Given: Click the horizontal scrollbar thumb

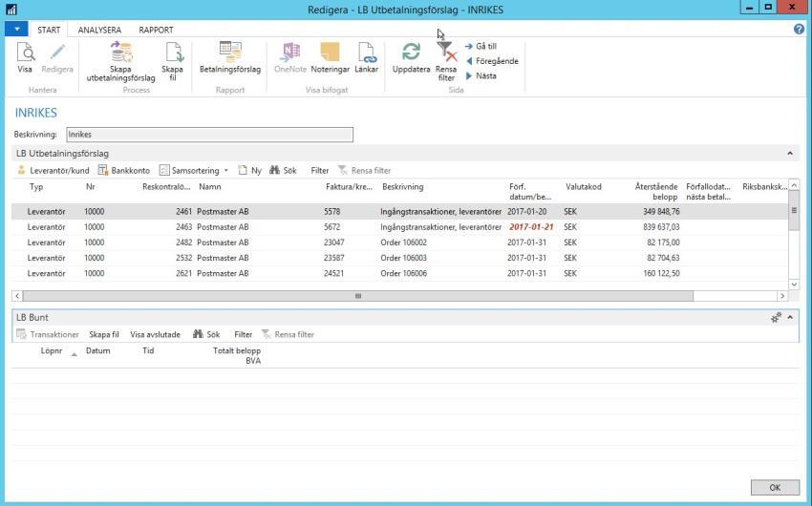Looking at the screenshot, I should point(358,296).
